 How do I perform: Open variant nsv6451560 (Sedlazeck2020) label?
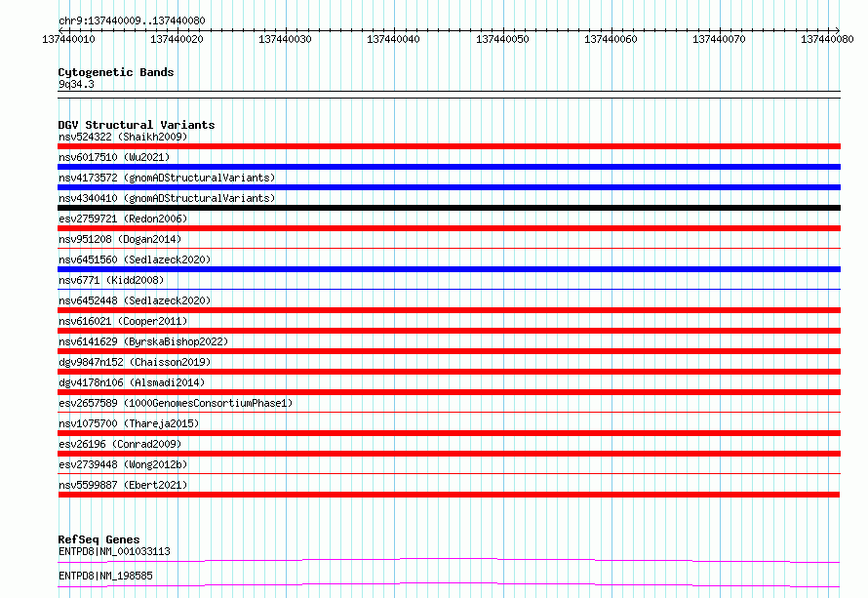[x=135, y=259]
